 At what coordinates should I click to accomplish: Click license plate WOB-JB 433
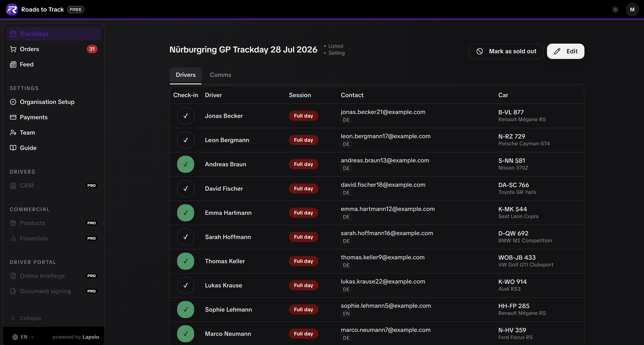(517, 257)
